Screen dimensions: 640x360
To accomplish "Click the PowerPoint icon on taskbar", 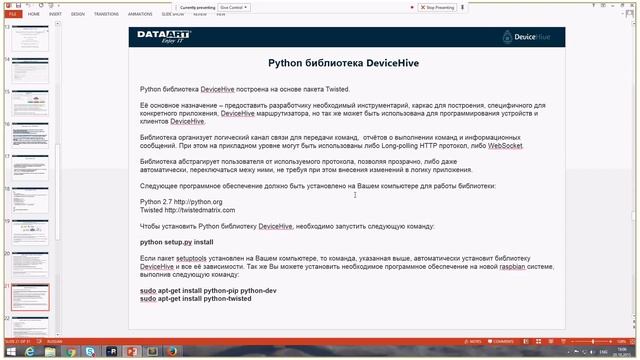I will (131, 351).
